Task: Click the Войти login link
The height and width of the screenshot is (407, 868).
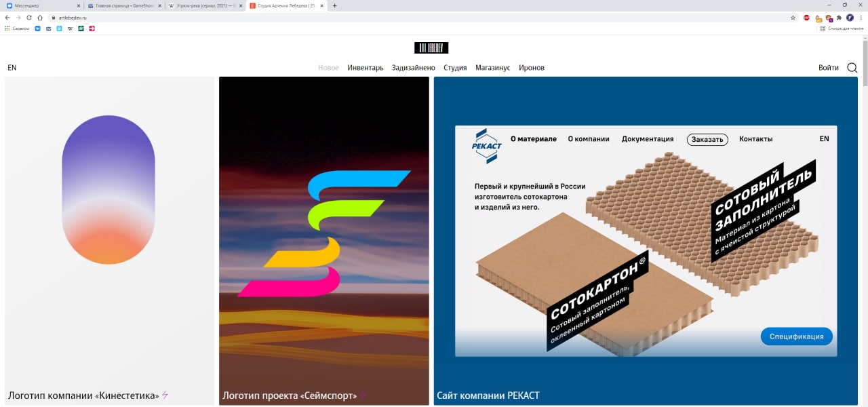Action: pos(829,68)
